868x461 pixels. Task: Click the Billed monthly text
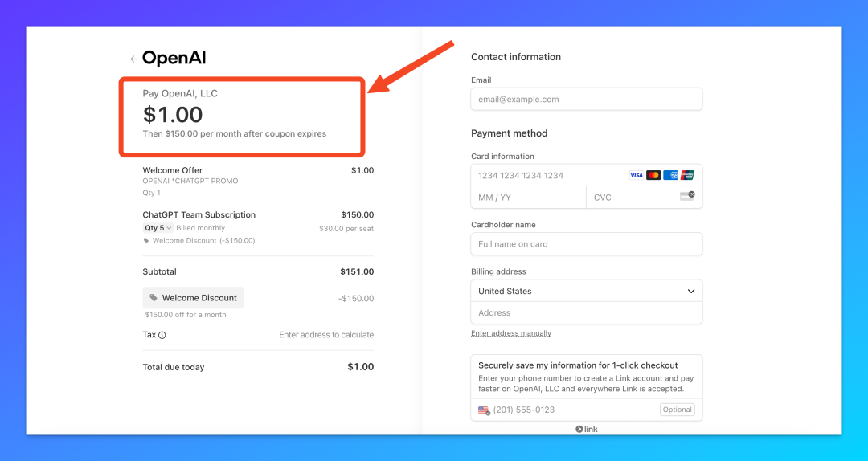pyautogui.click(x=201, y=228)
